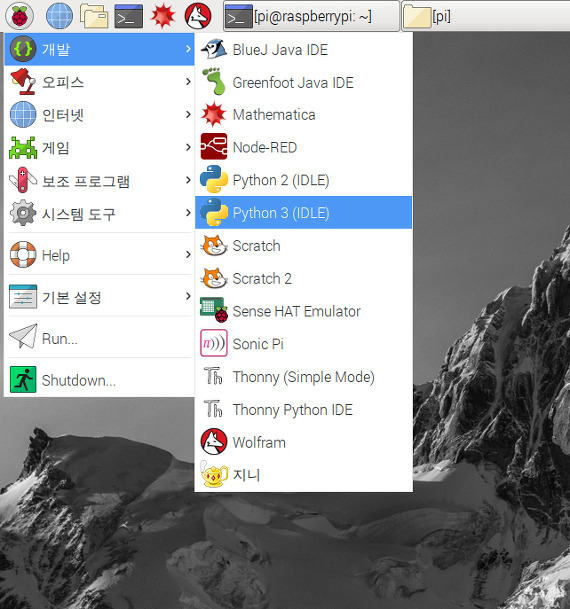Expand the 기본 설정 submenu arrow
This screenshot has width=570, height=609.
[x=188, y=296]
